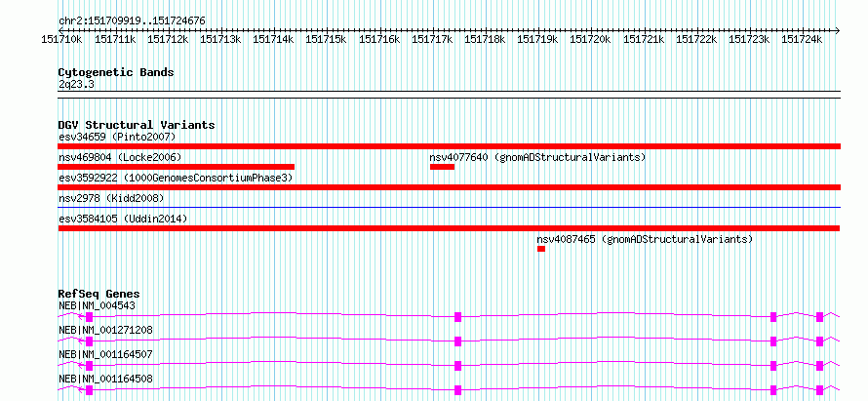Viewport: 868px width, 401px height.
Task: Select the red bar under esv3584105 (Uddin2014)
Action: (x=449, y=228)
